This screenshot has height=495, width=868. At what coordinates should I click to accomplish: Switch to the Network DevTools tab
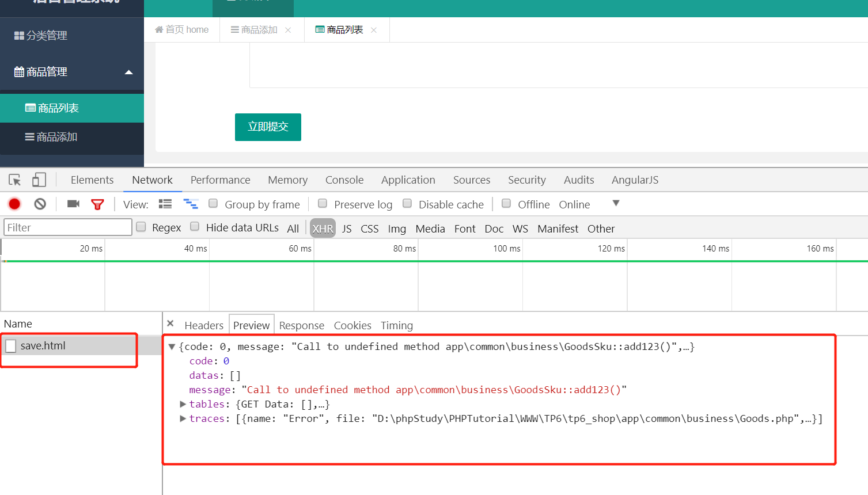pyautogui.click(x=152, y=180)
